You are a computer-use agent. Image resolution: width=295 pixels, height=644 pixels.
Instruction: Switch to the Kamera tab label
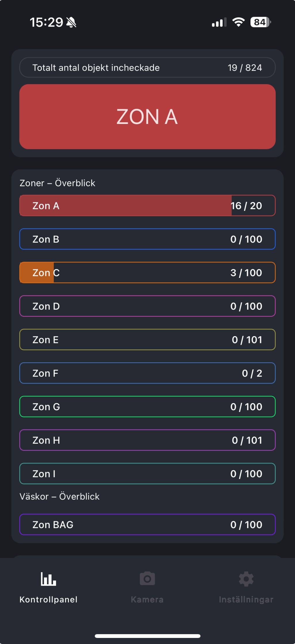[147, 600]
